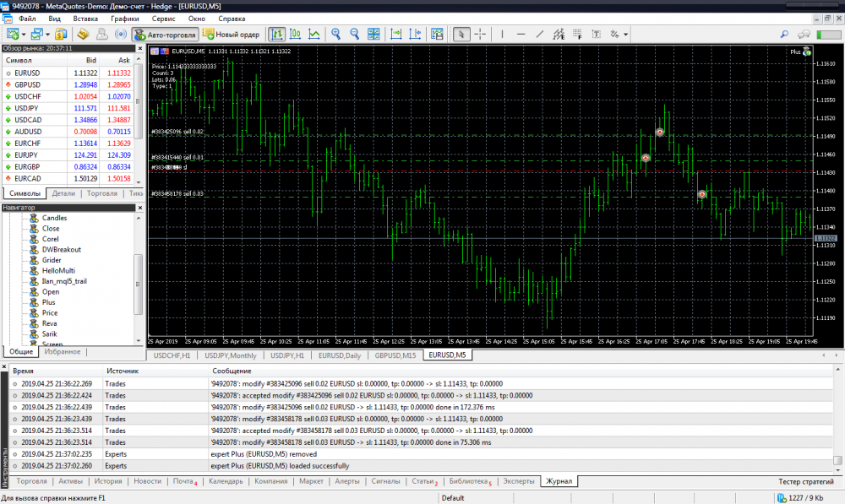Open the Торговля tab in Market Watch
845x504 pixels.
coord(102,193)
